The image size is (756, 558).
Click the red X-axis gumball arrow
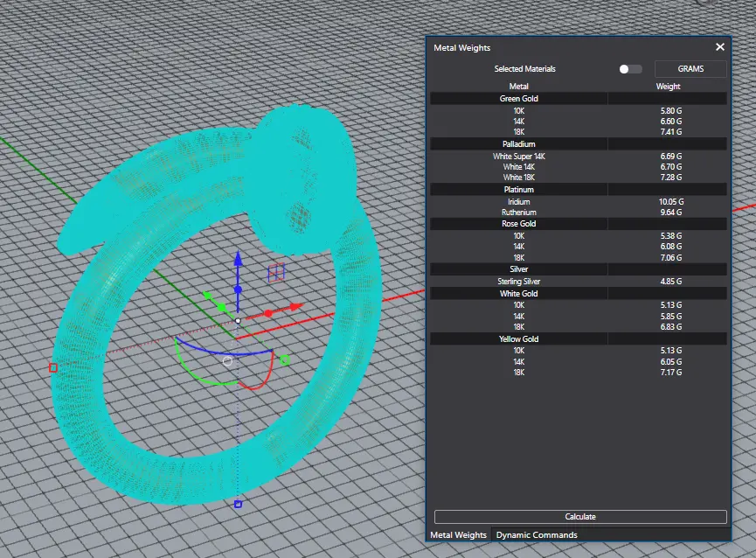(295, 307)
